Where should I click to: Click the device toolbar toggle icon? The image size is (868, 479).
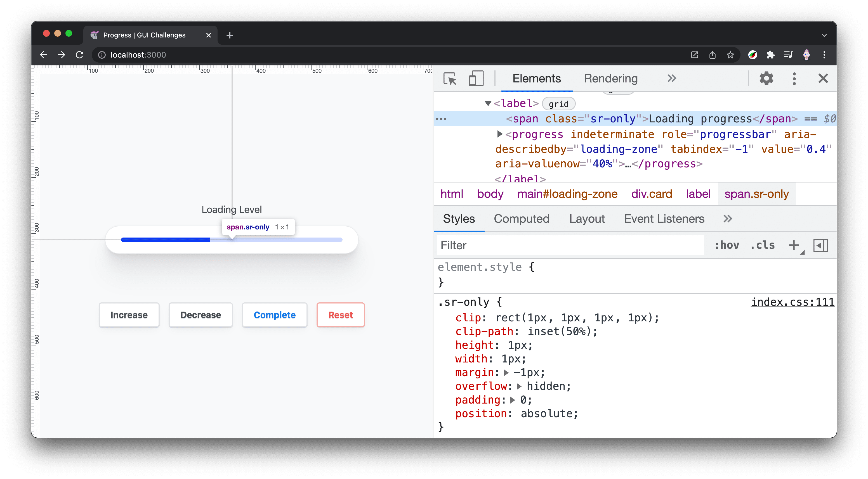pyautogui.click(x=475, y=78)
